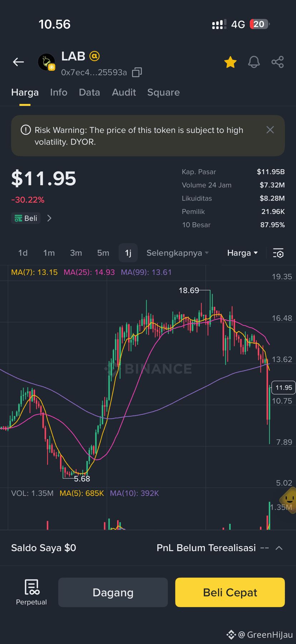Expand the chevron next to Beli
This screenshot has width=296, height=644.
pos(49,218)
